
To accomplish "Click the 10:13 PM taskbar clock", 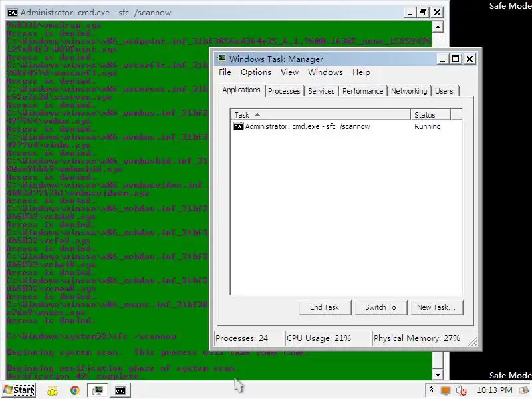I will [494, 390].
